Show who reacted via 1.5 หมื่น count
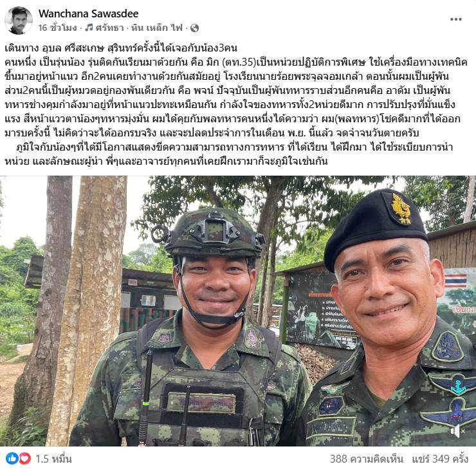The image size is (476, 469). tap(53, 459)
